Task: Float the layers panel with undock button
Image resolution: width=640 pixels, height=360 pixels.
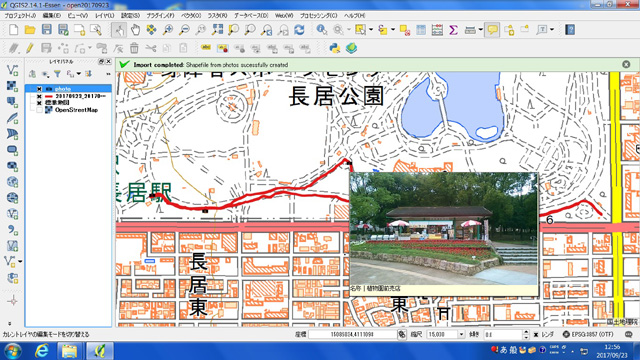Action: 101,62
